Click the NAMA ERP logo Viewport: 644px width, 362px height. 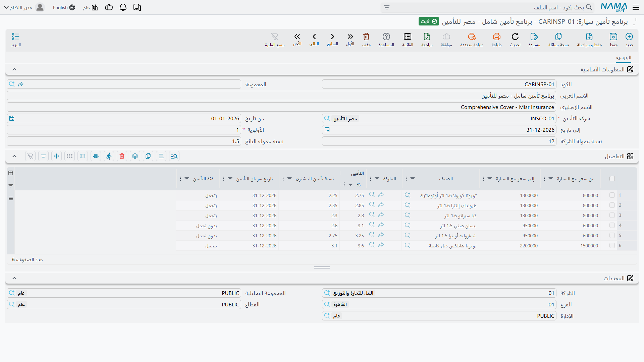[x=614, y=7]
